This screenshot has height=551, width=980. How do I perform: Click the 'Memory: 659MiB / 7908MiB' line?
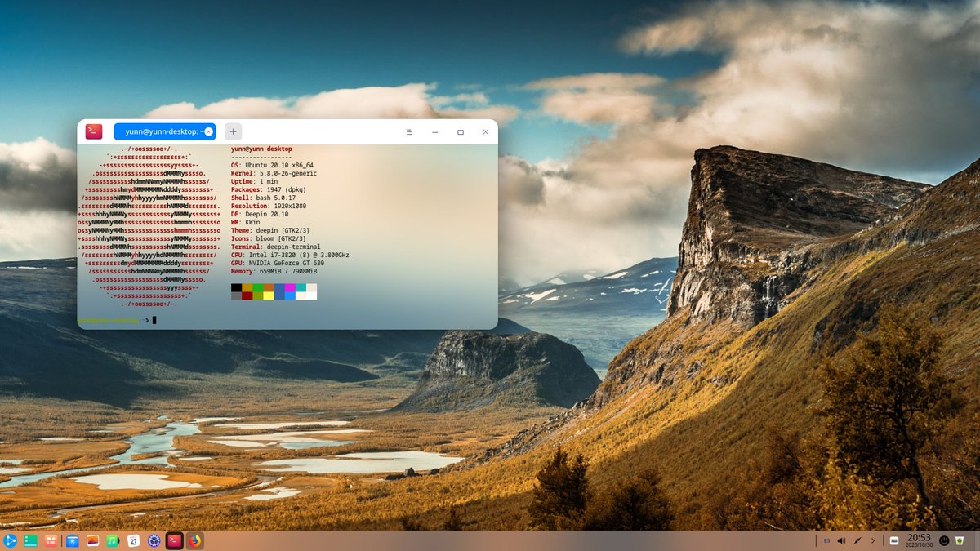click(274, 271)
